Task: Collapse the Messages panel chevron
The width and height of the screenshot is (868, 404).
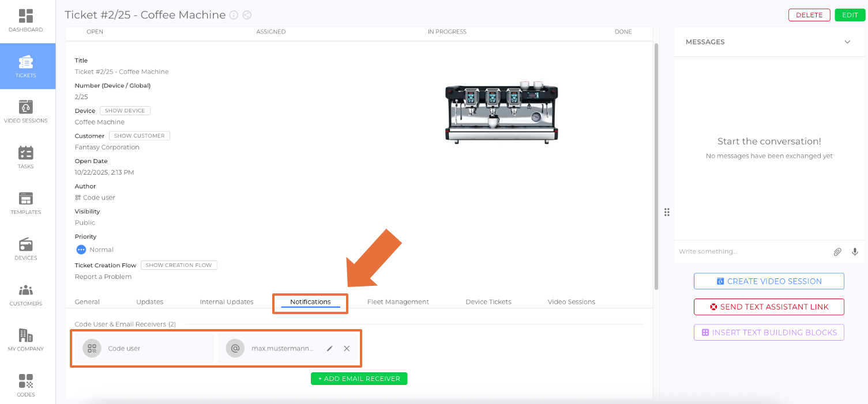Action: (x=847, y=42)
